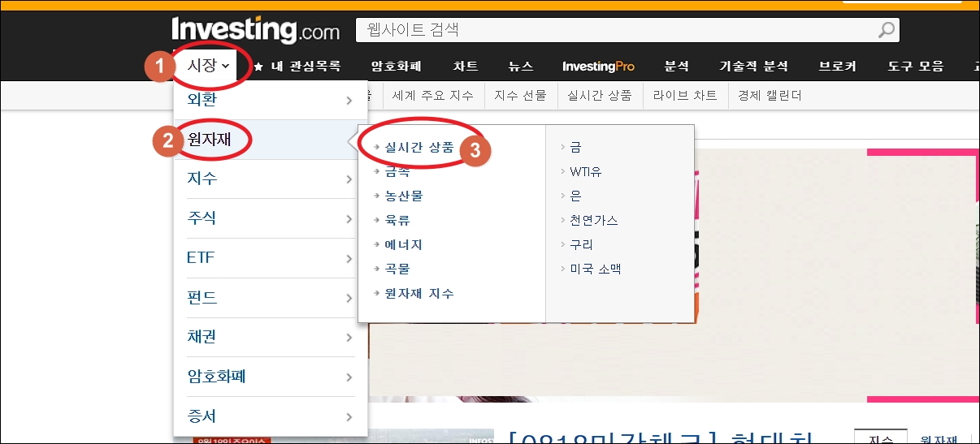Click 실시간 상품 in sub-navigation bar
The height and width of the screenshot is (444, 980).
pos(600,96)
